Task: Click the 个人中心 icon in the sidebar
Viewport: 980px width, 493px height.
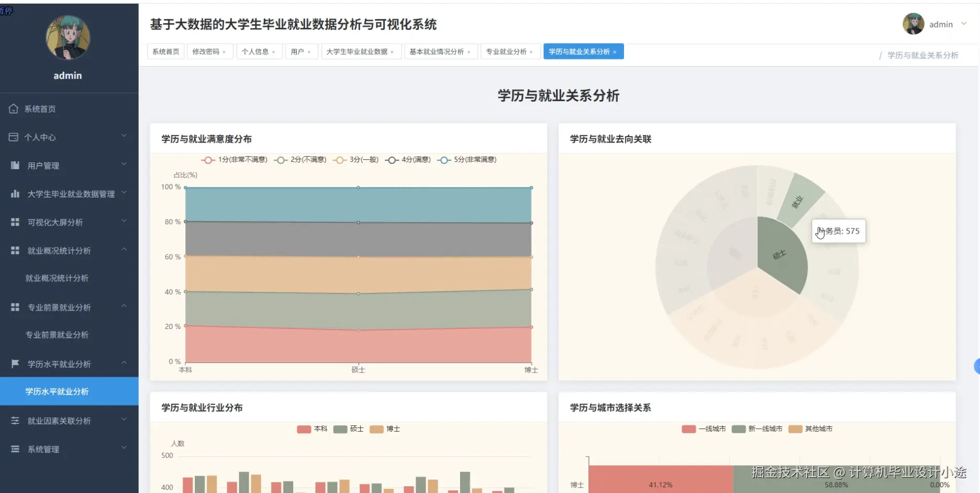Action: click(x=14, y=137)
